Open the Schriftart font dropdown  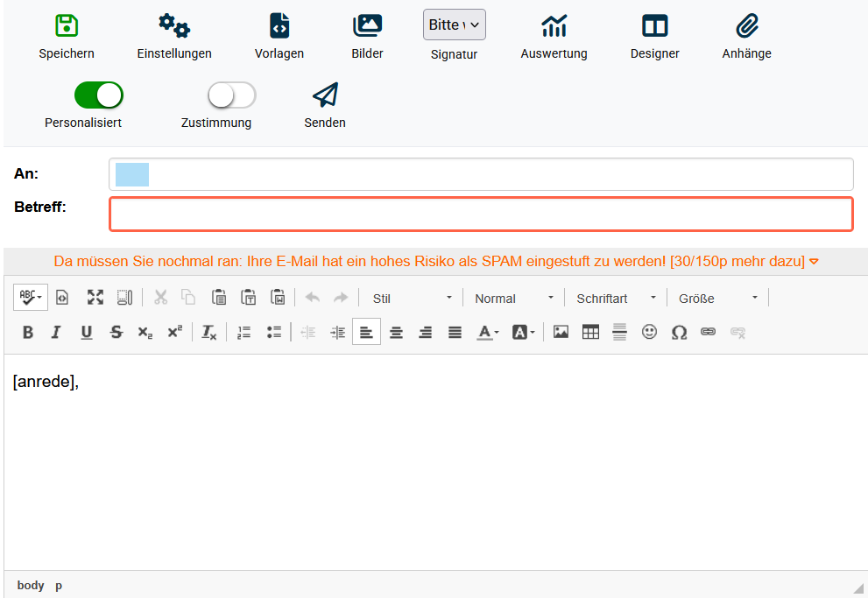pos(616,299)
